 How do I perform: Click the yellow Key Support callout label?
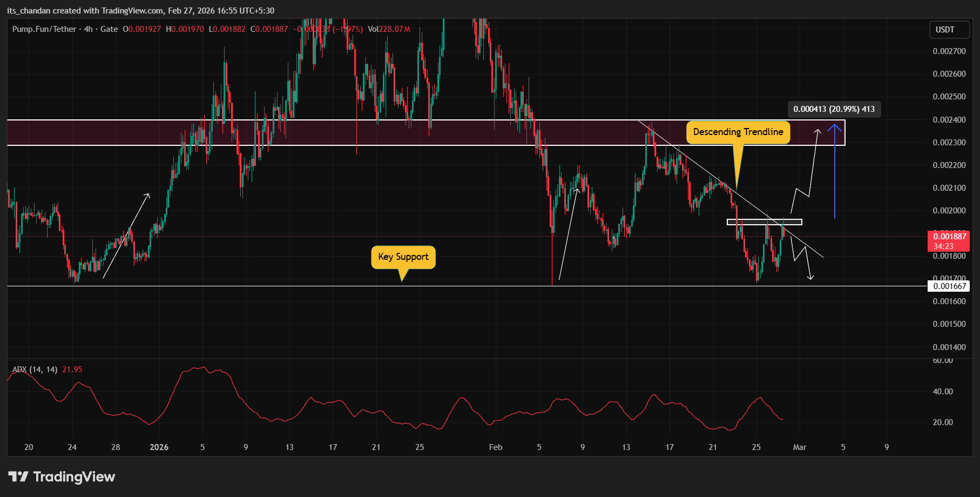pos(403,257)
